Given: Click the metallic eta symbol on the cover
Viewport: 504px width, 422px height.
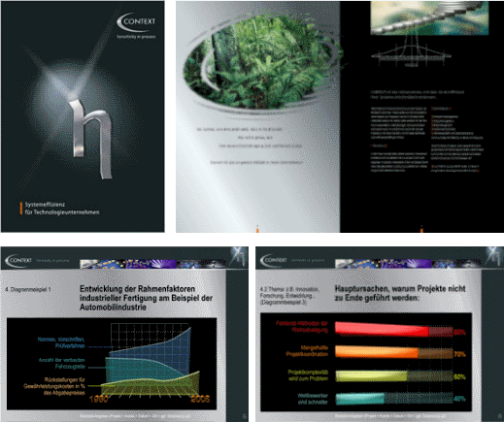Looking at the screenshot, I should (x=91, y=139).
